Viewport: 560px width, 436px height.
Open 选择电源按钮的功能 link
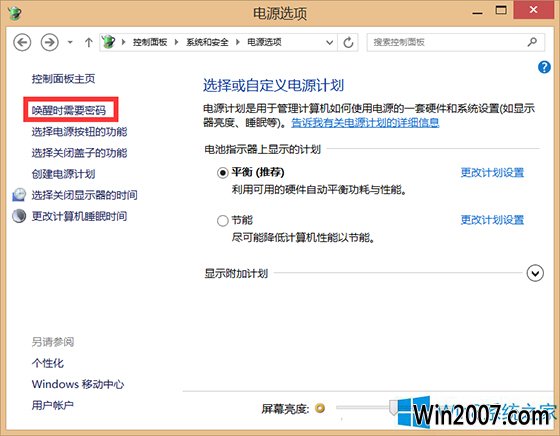click(x=79, y=132)
